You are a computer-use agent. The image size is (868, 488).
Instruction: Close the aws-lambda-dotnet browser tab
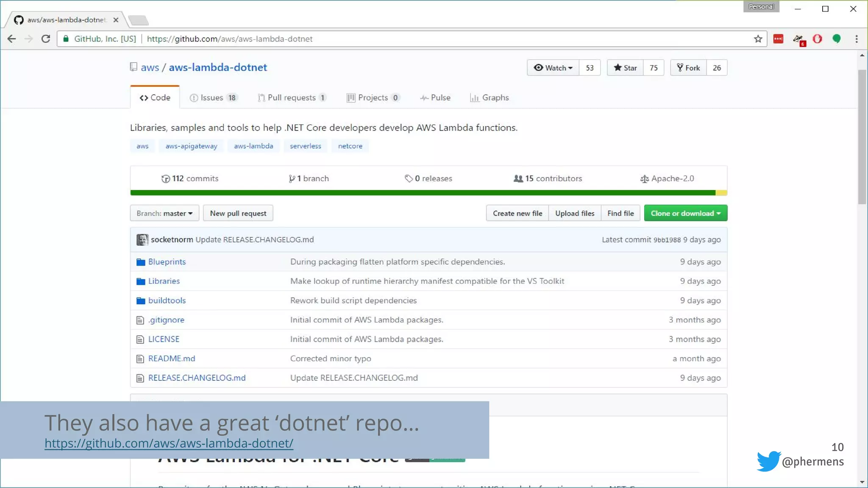click(x=116, y=20)
